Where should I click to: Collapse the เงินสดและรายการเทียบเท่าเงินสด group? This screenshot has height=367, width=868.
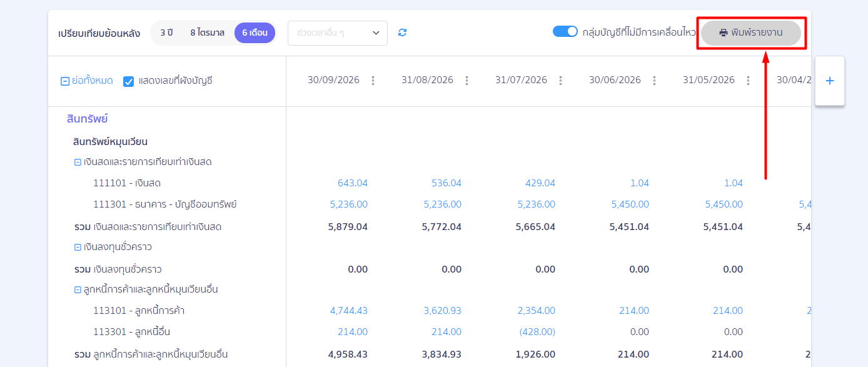click(x=78, y=162)
